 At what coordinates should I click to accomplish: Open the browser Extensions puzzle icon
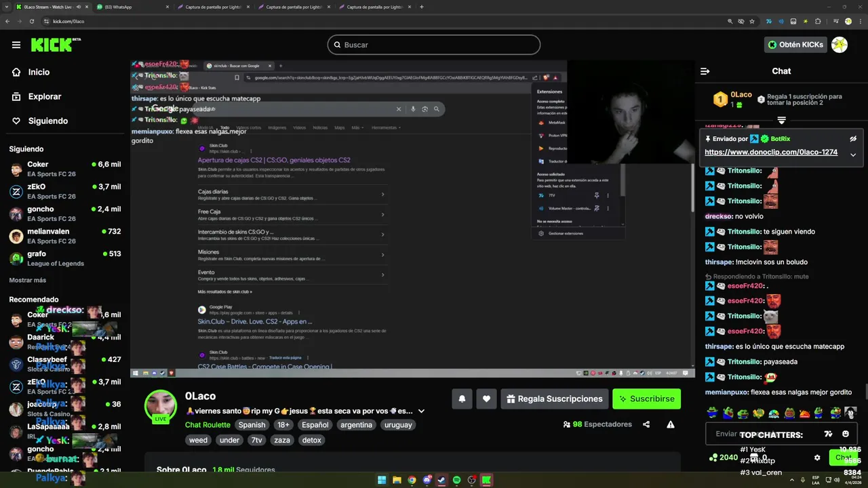point(818,21)
